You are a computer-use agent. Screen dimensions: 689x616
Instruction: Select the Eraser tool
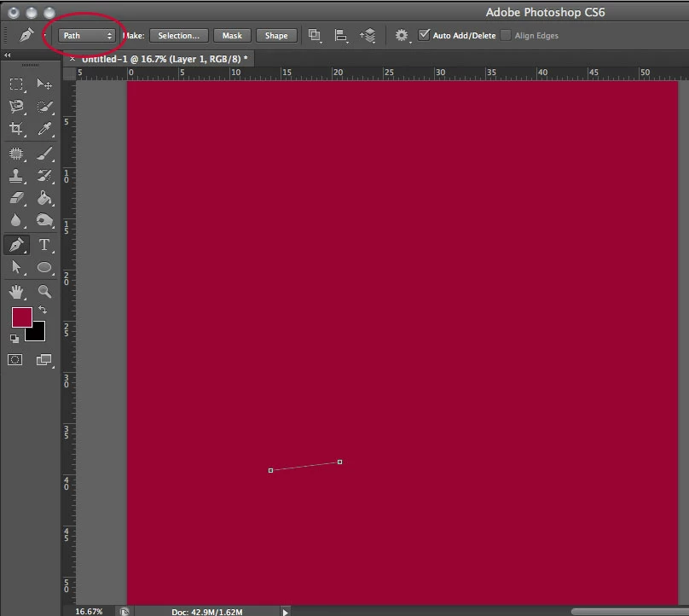16,198
